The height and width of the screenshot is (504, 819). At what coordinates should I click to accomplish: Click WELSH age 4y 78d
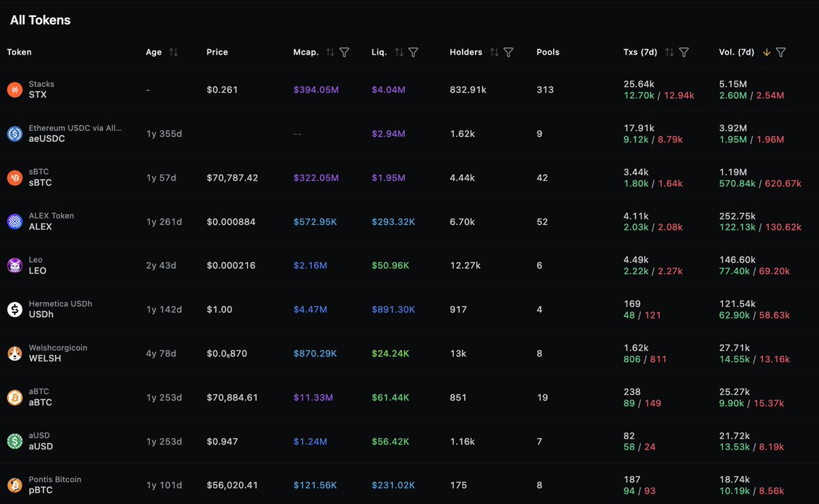coord(161,353)
